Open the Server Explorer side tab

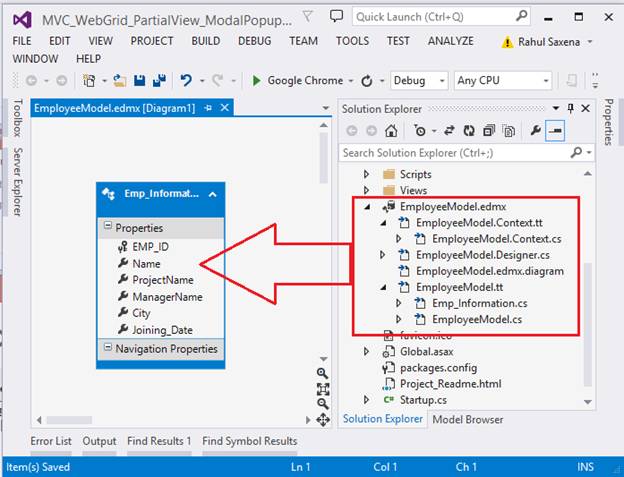[17, 182]
